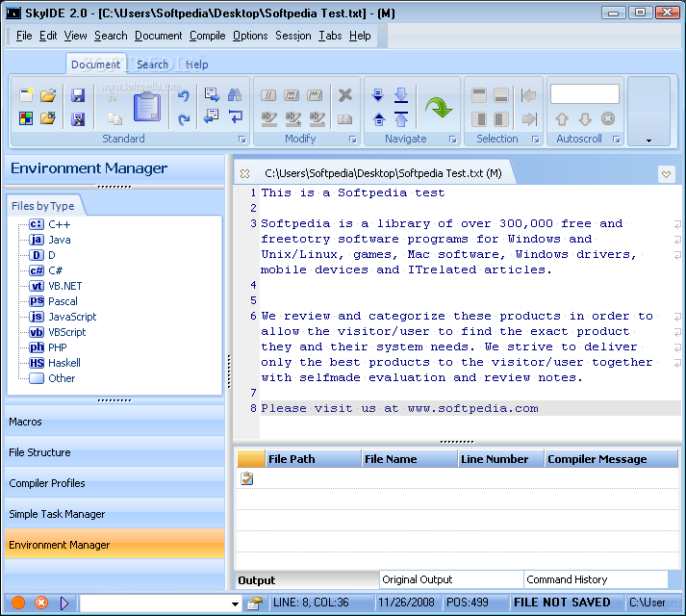This screenshot has width=686, height=616.
Task: Expand the Selection group dialog launcher
Action: point(535,140)
